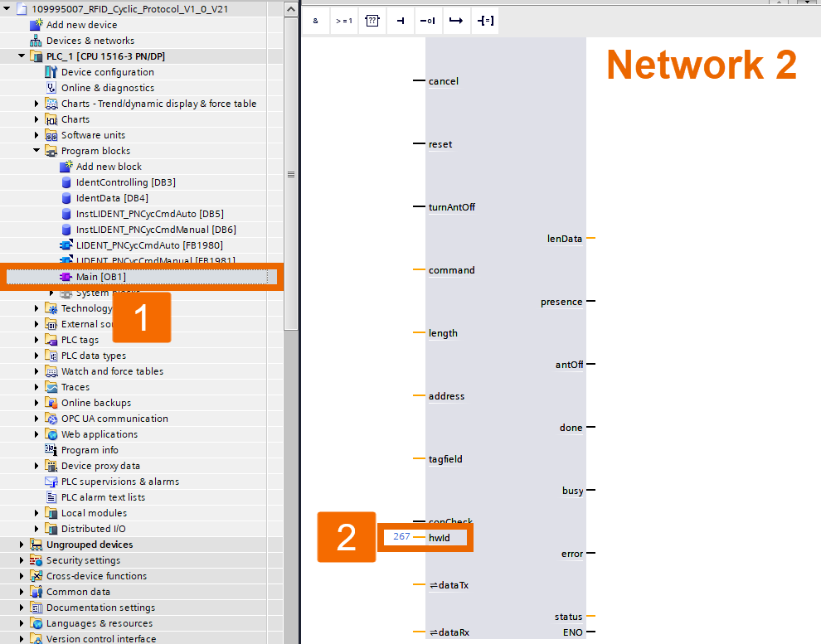
Task: Click the Add new device icon
Action: [36, 25]
